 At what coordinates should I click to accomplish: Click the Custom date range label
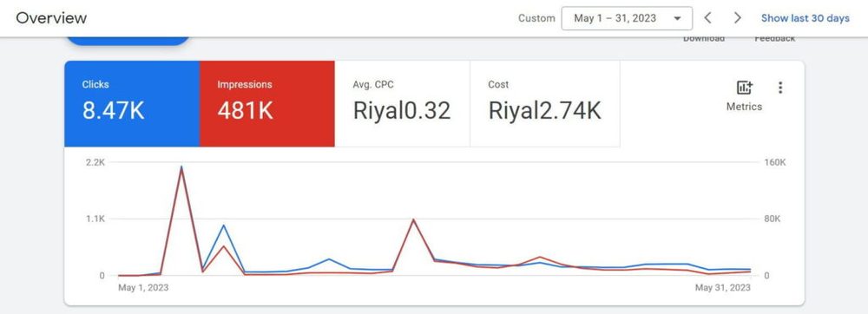[536, 18]
